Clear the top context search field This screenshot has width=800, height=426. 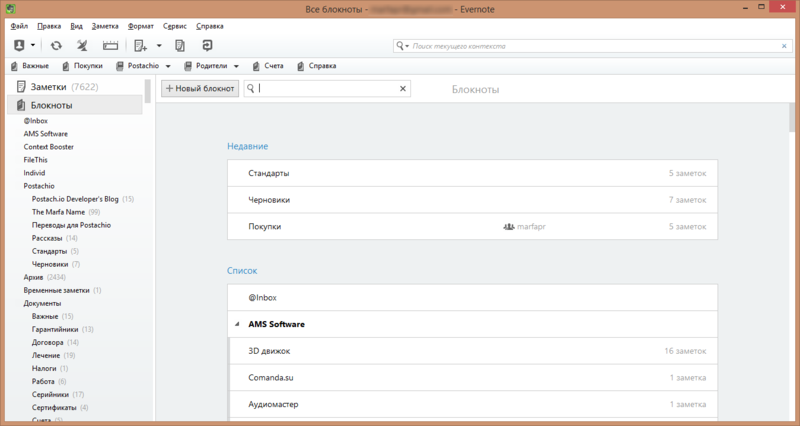click(x=784, y=46)
